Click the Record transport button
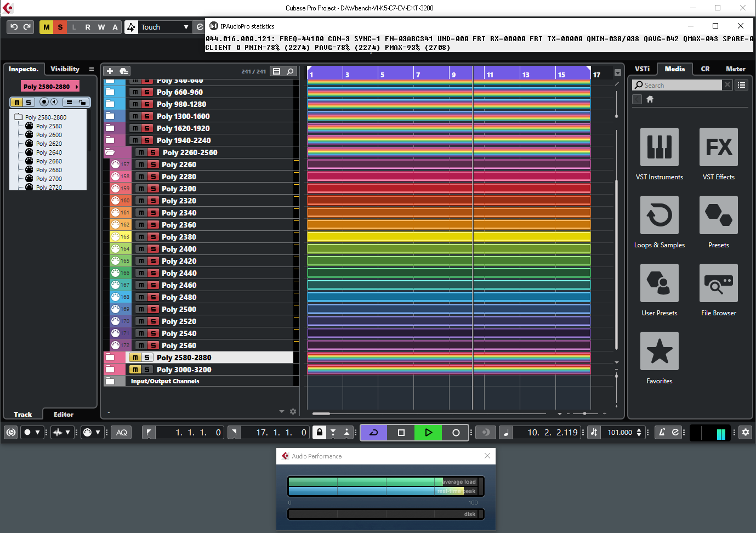 pos(456,433)
